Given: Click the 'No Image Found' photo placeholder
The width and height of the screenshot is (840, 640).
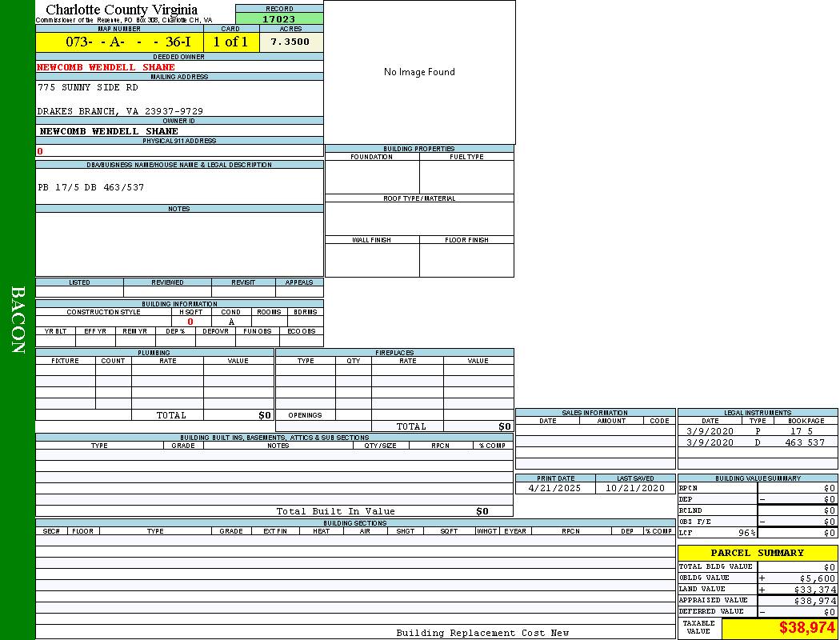Looking at the screenshot, I should tap(419, 72).
